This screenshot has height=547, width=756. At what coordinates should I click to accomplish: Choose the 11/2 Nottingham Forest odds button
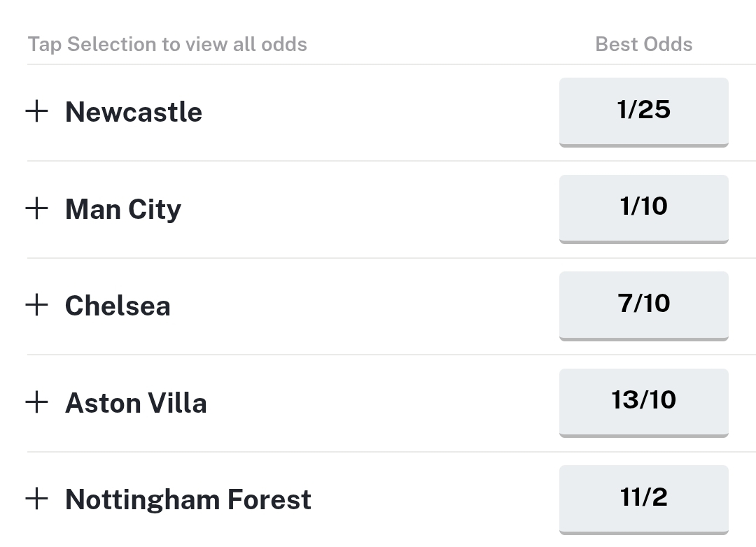[644, 499]
